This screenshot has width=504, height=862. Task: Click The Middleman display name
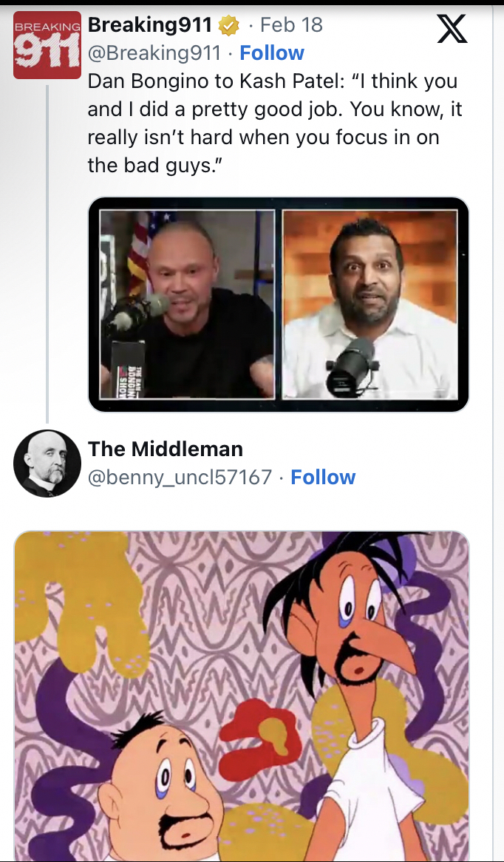point(166,449)
